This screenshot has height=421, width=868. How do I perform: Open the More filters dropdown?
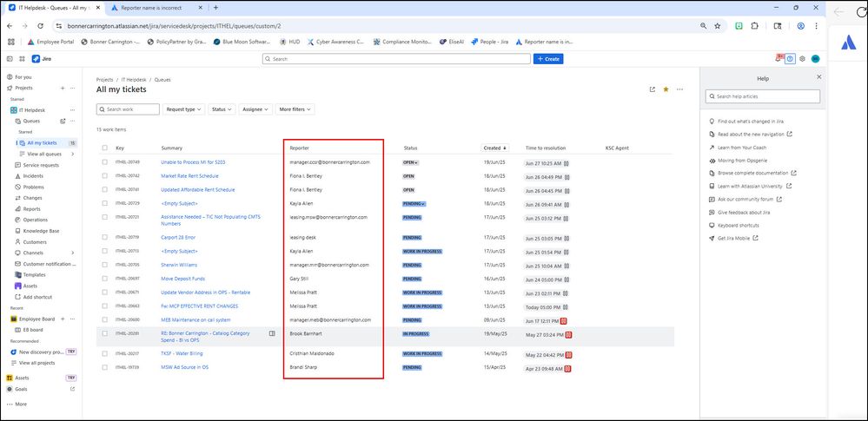[x=295, y=109]
